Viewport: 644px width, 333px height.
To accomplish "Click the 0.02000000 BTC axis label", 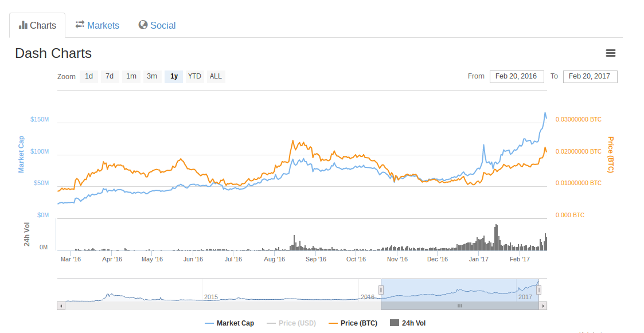I will click(x=578, y=151).
